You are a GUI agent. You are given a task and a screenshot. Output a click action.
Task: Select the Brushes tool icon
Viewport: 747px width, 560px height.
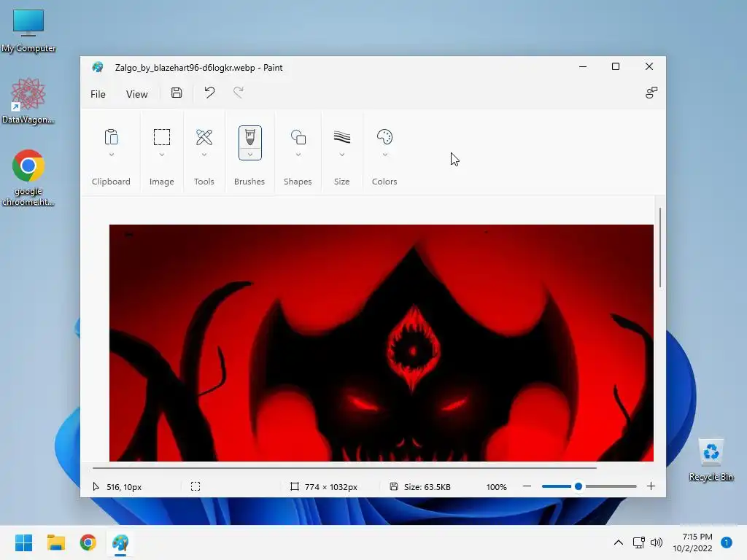[x=250, y=137]
